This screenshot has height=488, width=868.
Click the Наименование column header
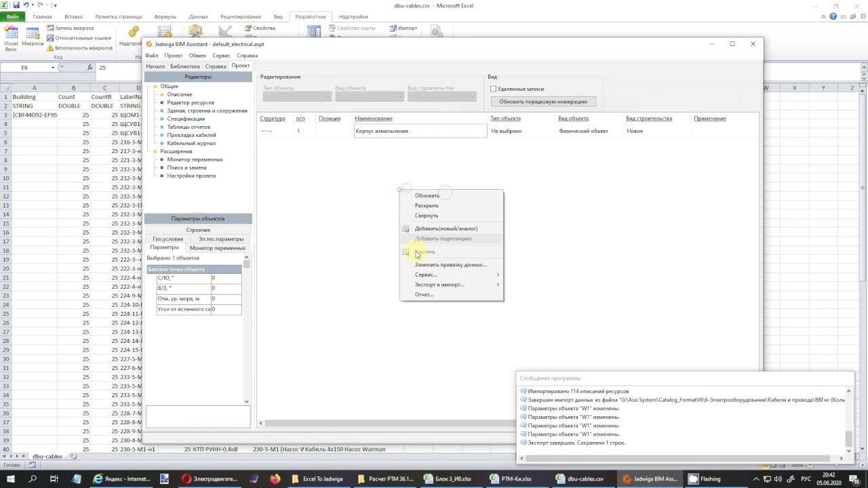click(374, 119)
